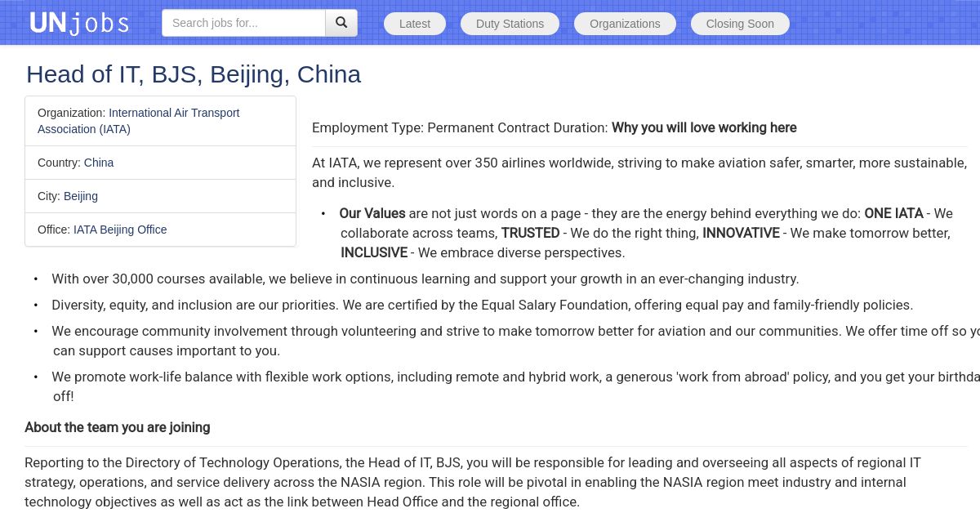
Task: Click the magnifying glass search button
Action: (x=341, y=23)
